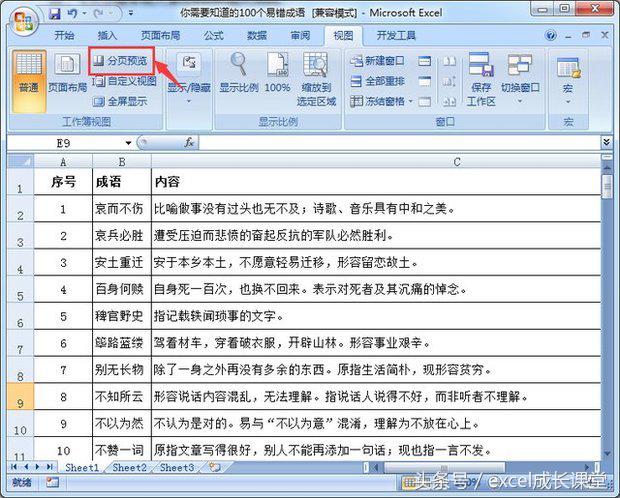Click 新建窗口 new window
This screenshot has width=620, height=498.
pos(378,61)
